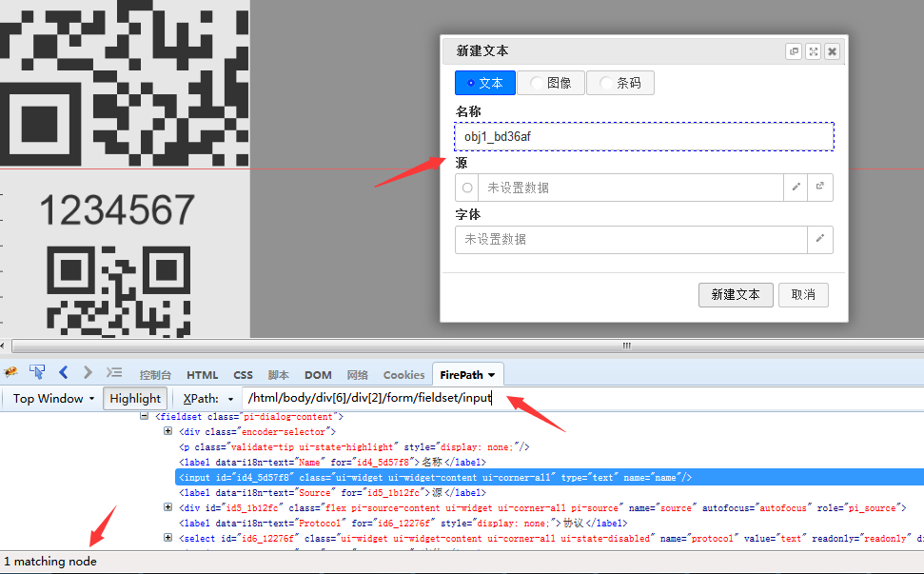Screen dimensions: 924x574
Task: Click the external link icon for 源
Action: point(819,188)
